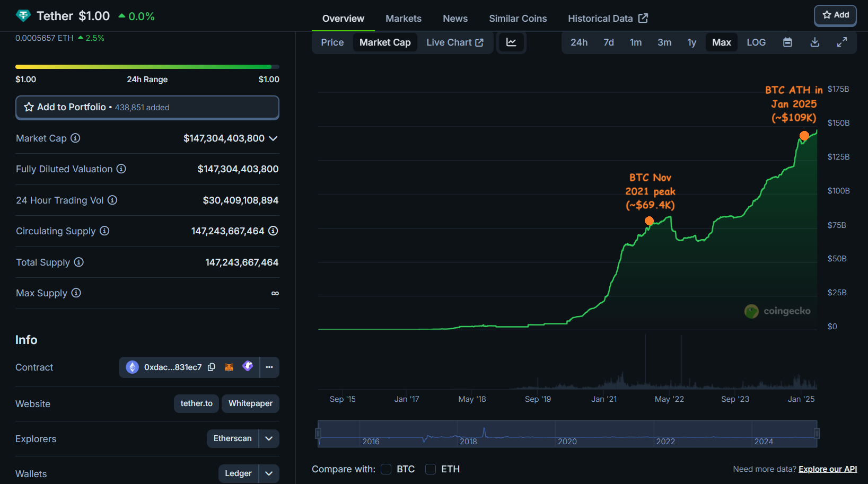Open the Whitepaper link
Image resolution: width=868 pixels, height=484 pixels.
click(250, 403)
